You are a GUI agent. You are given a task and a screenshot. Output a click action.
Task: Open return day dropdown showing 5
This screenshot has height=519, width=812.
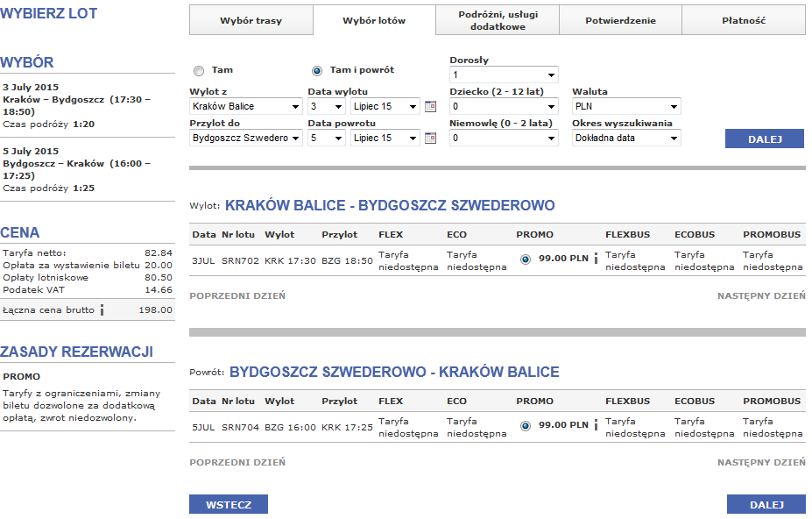tap(326, 138)
